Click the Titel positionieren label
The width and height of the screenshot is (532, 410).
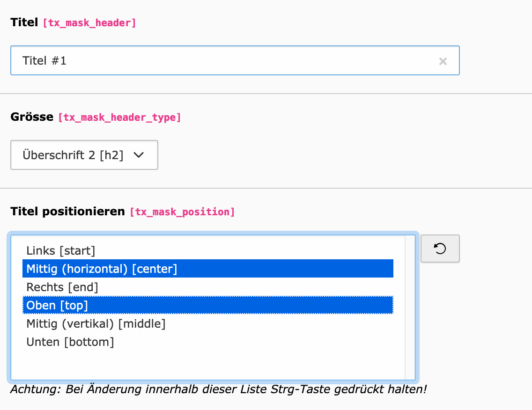67,212
